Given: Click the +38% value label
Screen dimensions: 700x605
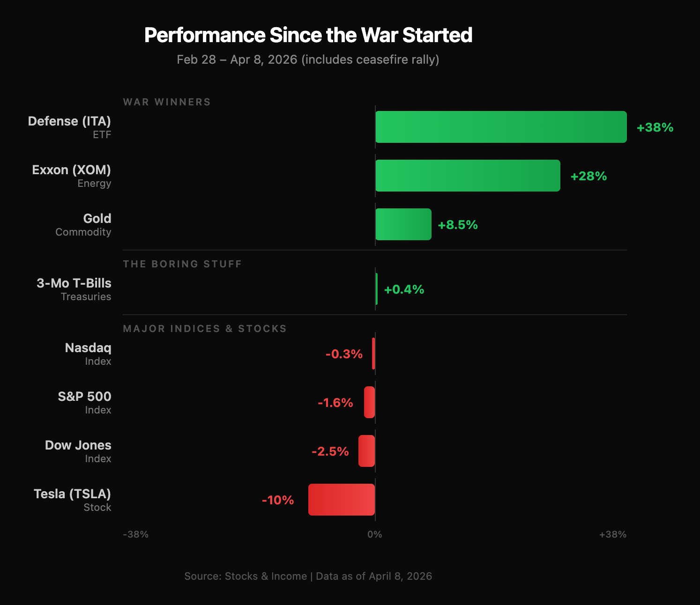Looking at the screenshot, I should [655, 127].
